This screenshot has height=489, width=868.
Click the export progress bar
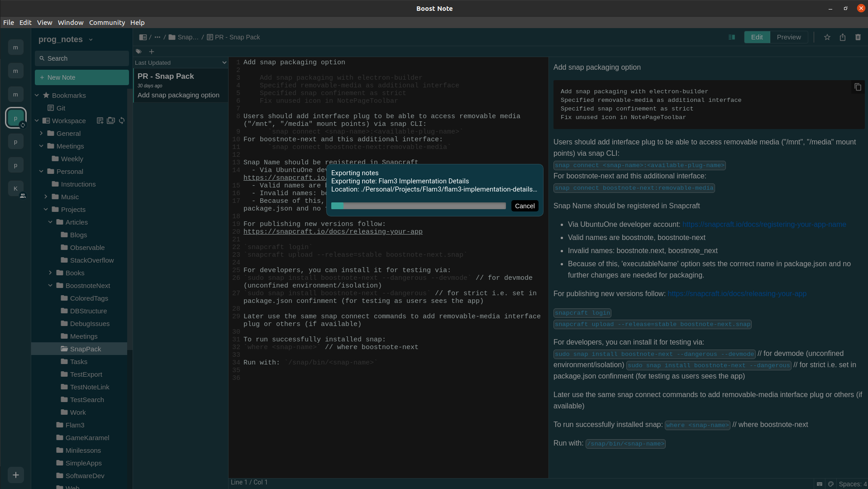click(x=419, y=206)
